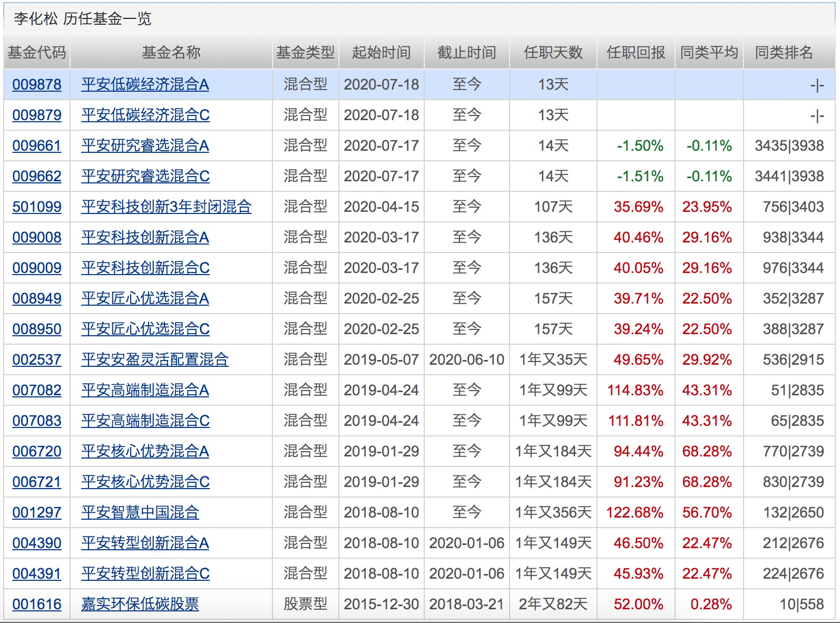Screen dimensions: 840x623
Task: Click the 截止时间 column header
Action: tap(467, 53)
